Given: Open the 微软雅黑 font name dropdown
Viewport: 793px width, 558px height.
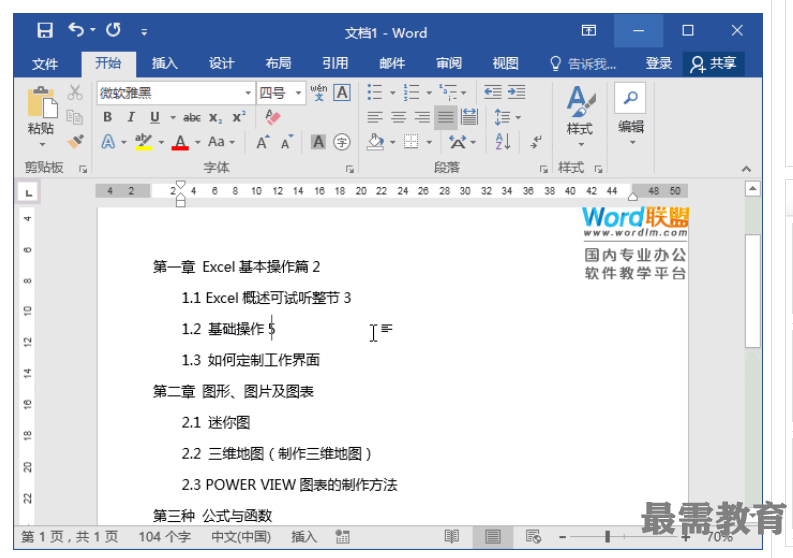Looking at the screenshot, I should [248, 93].
